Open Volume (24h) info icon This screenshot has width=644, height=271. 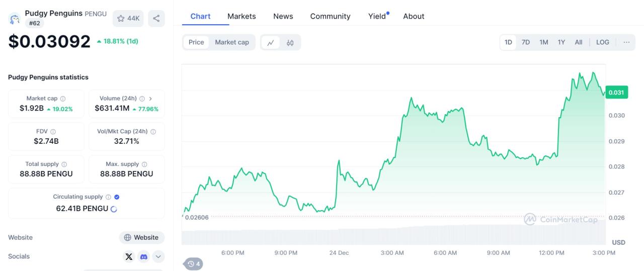coord(142,99)
